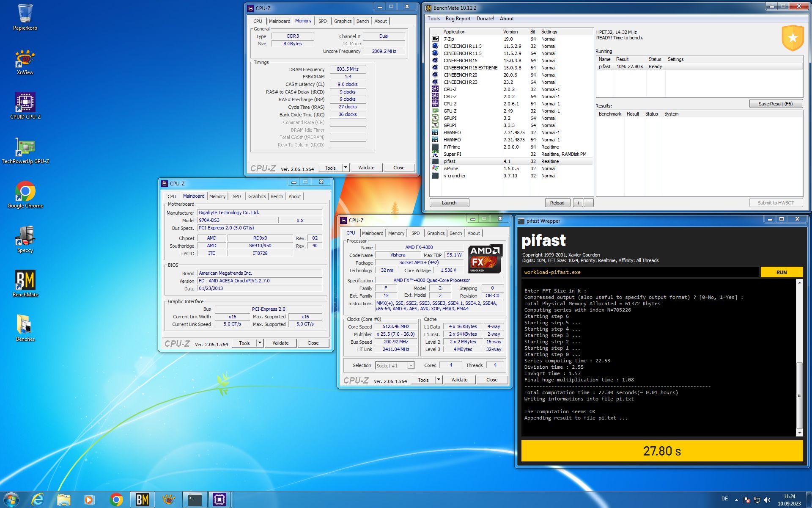Screen dimensions: 812x508
Task: Open the CPU tab in the Memory CPU-Z window
Action: (258, 21)
